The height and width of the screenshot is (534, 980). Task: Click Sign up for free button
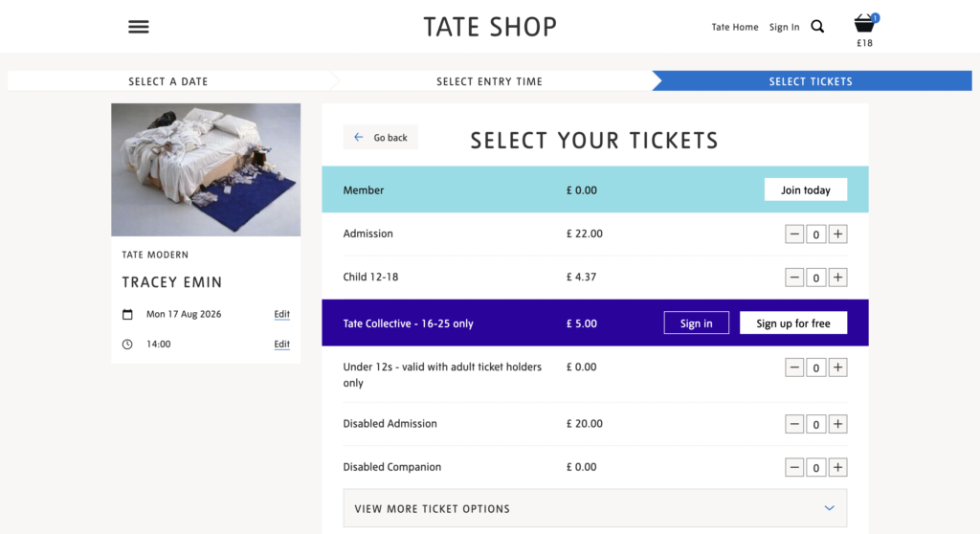(x=793, y=323)
